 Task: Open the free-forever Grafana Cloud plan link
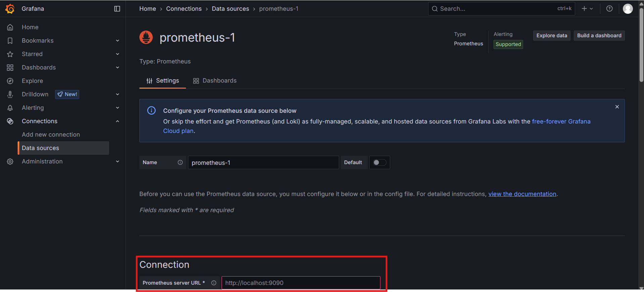561,121
